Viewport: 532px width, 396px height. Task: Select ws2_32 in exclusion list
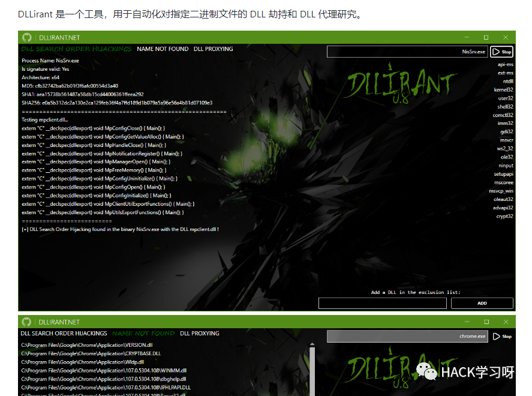coord(505,149)
